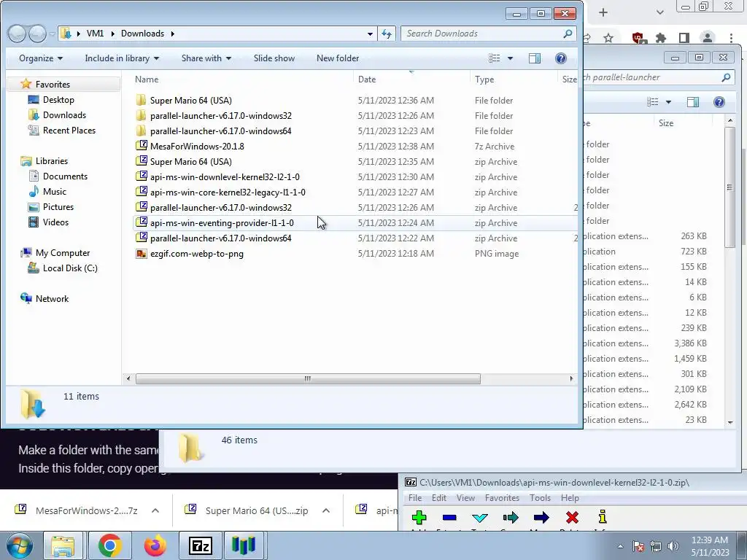Image resolution: width=747 pixels, height=560 pixels.
Task: Click search magnifier in parallel-launcher window
Action: [x=726, y=77]
